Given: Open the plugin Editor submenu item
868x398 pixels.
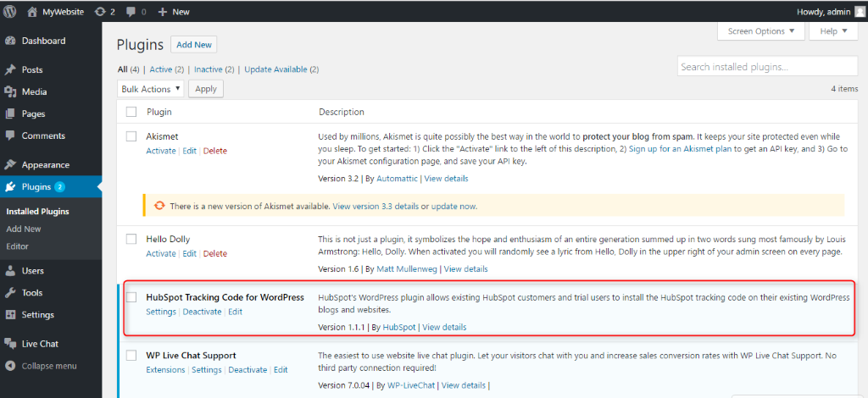Looking at the screenshot, I should 17,246.
